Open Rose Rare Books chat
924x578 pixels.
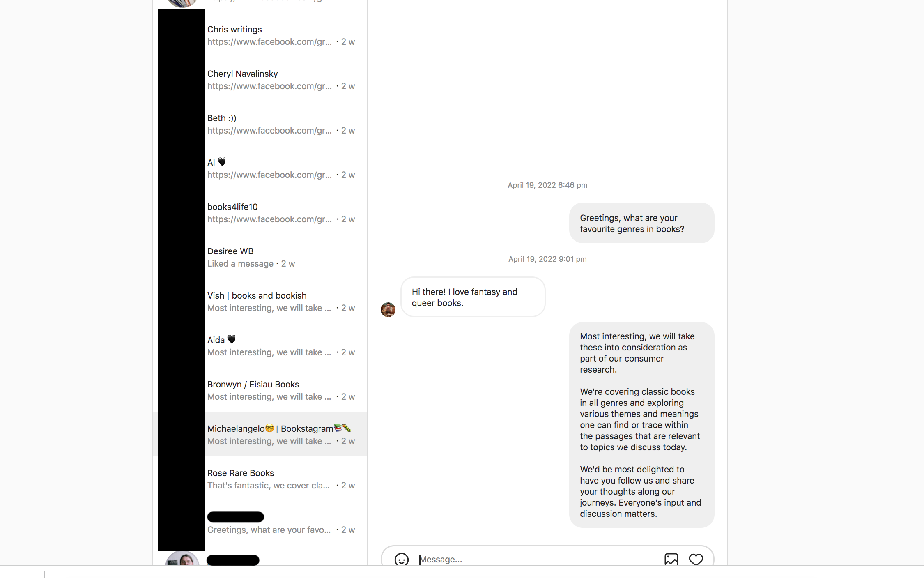pos(260,479)
